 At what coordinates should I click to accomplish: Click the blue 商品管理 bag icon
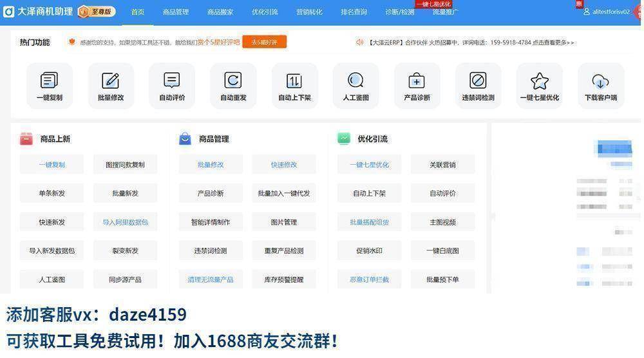click(x=185, y=139)
